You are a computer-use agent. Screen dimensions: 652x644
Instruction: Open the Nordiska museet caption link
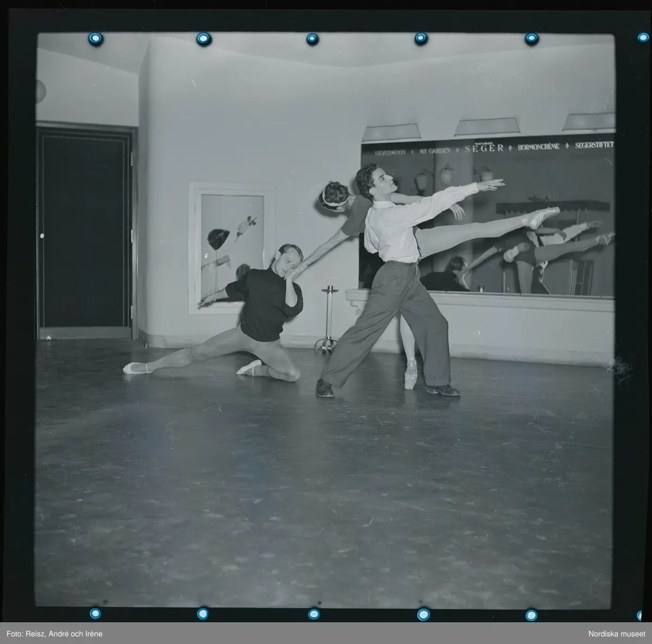[618, 634]
